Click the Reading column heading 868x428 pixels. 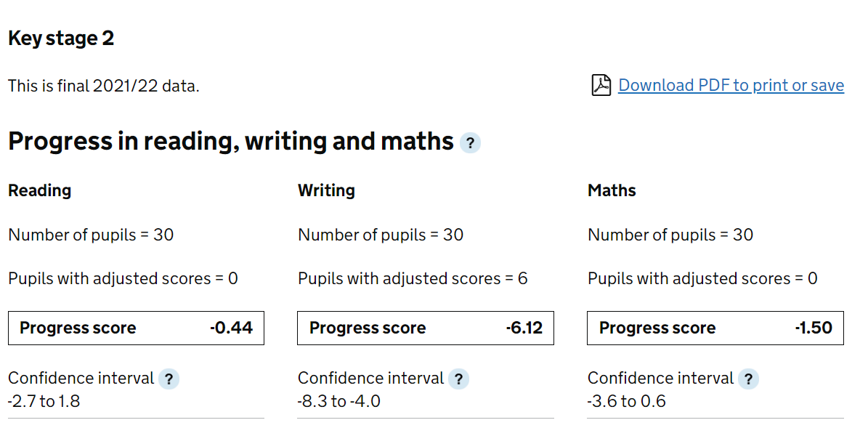[x=40, y=190]
